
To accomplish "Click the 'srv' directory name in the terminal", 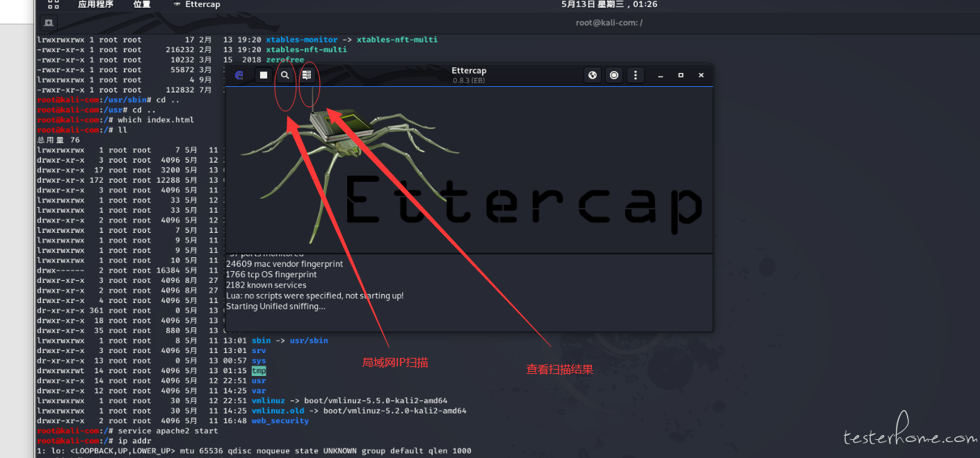I will click(x=259, y=351).
